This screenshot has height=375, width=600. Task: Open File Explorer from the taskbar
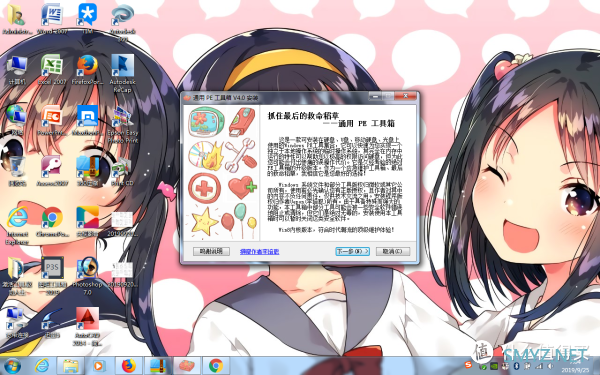71,366
